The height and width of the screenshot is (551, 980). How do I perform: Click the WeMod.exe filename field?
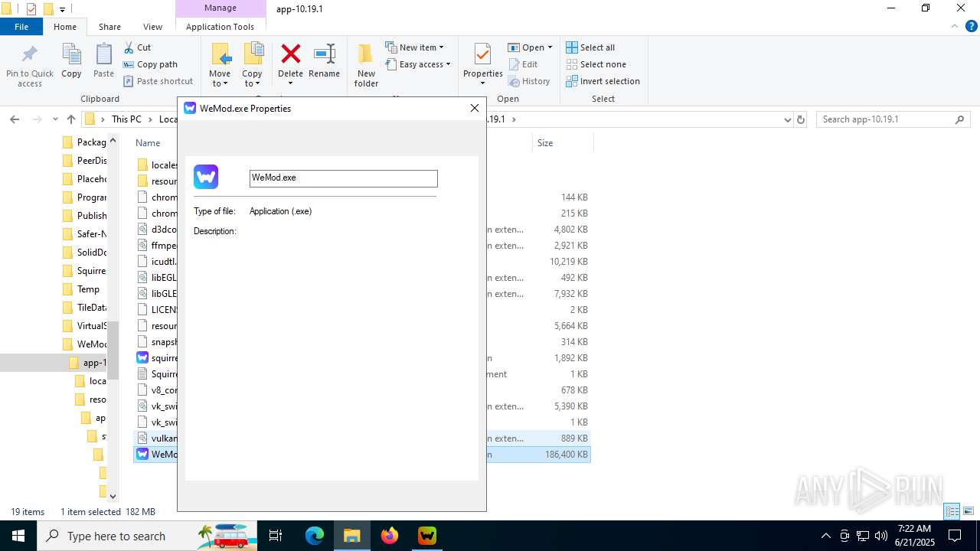click(x=343, y=178)
